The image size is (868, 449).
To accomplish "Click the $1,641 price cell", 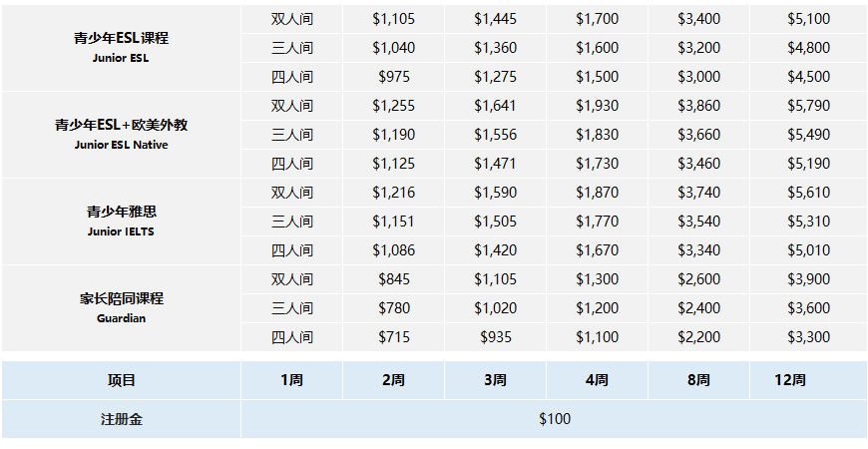I will (x=496, y=106).
